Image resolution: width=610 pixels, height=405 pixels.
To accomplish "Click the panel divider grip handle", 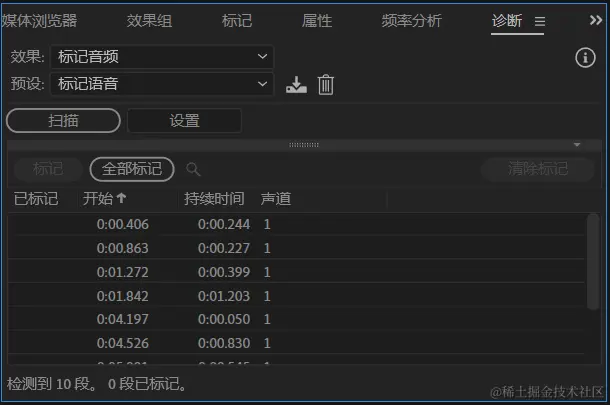I will [304, 145].
